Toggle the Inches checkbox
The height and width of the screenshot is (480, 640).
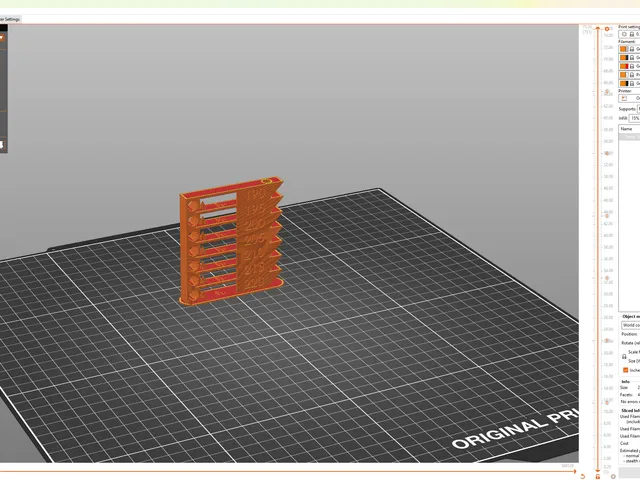(x=625, y=370)
